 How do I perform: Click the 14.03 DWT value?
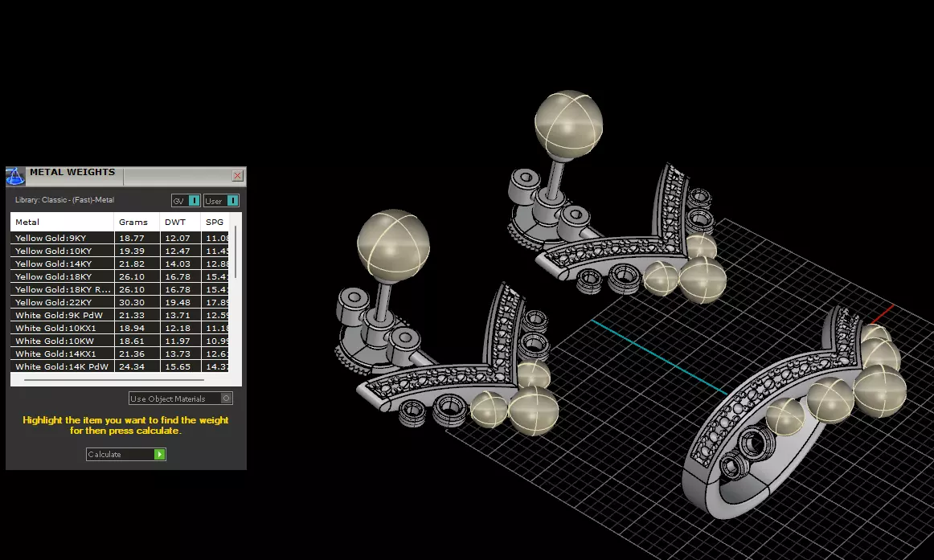coord(178,264)
